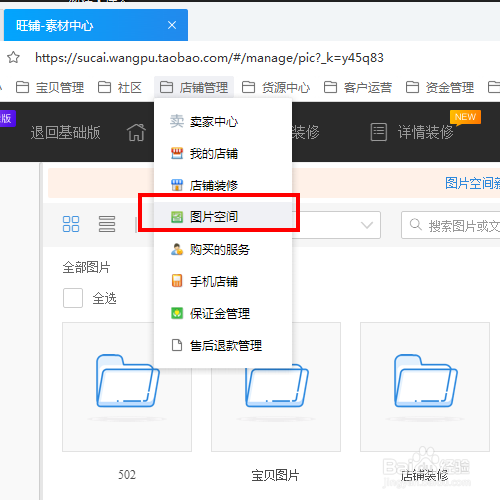The height and width of the screenshot is (500, 500).
Task: Click the green shield icon beside 保证金管理
Action: [x=177, y=313]
